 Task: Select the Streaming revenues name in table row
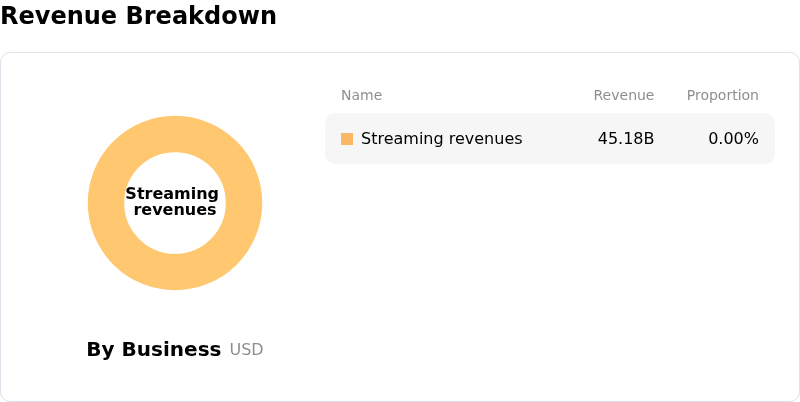441,139
